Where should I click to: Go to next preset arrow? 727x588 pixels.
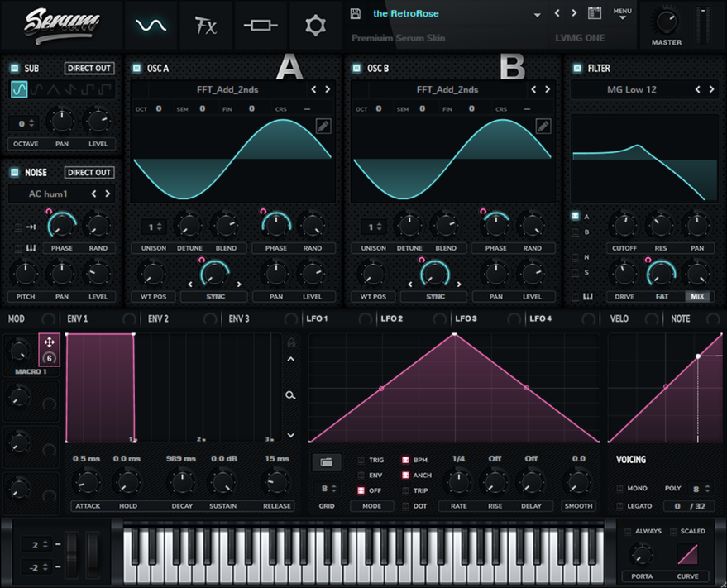[x=574, y=13]
